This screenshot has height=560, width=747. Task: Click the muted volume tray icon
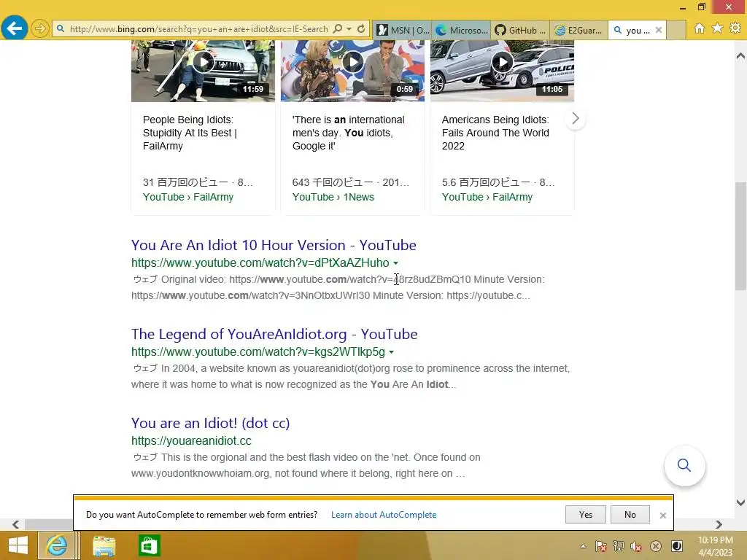(636, 546)
